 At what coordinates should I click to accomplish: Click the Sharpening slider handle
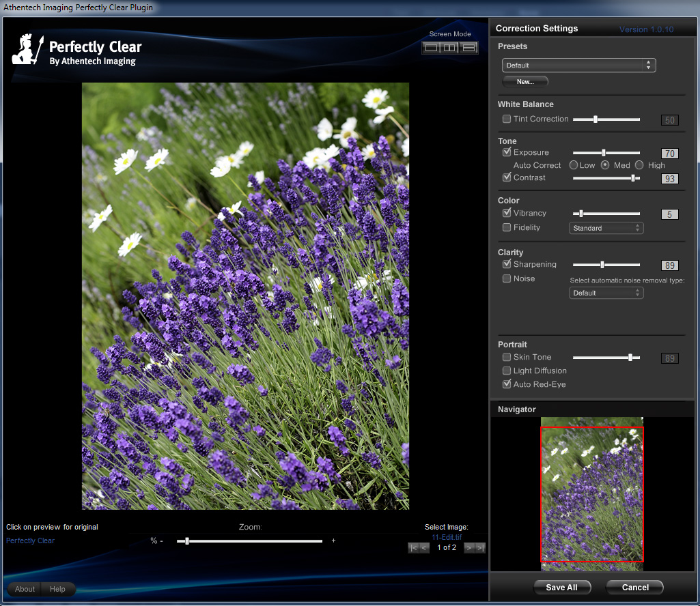point(602,265)
